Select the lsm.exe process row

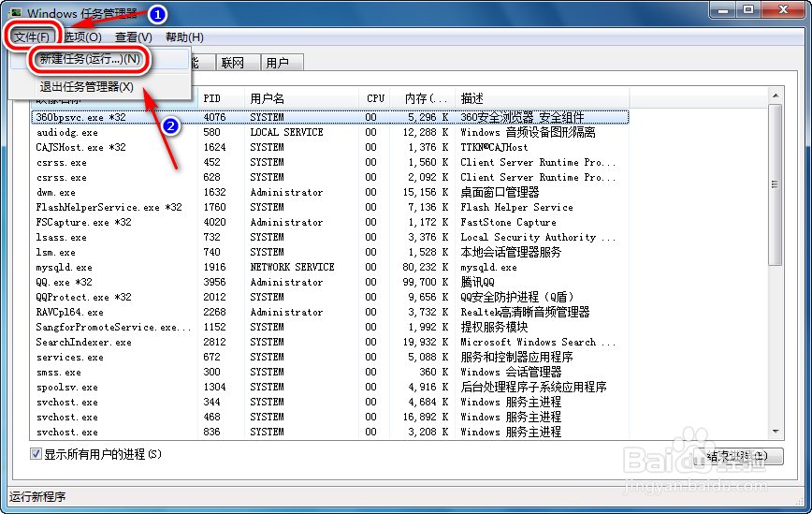pos(330,253)
